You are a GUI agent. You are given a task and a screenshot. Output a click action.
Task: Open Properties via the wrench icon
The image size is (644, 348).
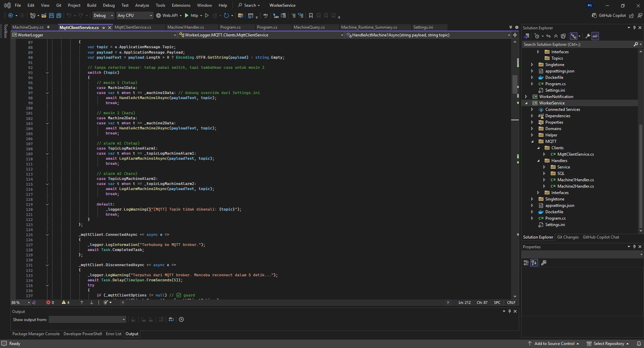(x=587, y=36)
